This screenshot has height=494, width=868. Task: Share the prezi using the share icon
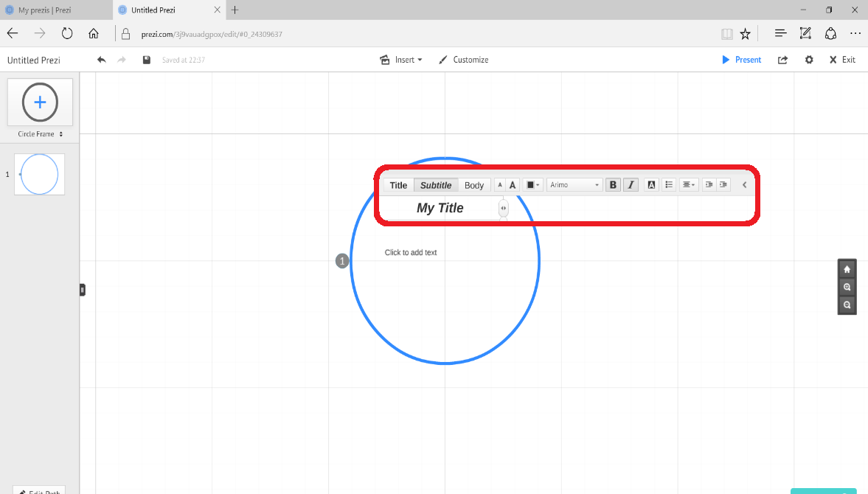pyautogui.click(x=782, y=60)
